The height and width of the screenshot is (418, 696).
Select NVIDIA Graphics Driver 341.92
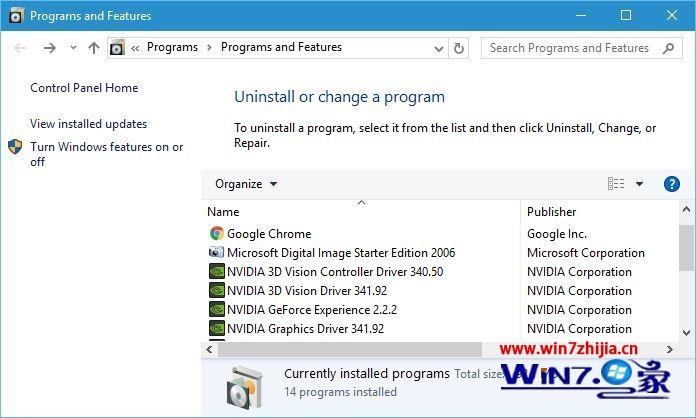pyautogui.click(x=305, y=329)
